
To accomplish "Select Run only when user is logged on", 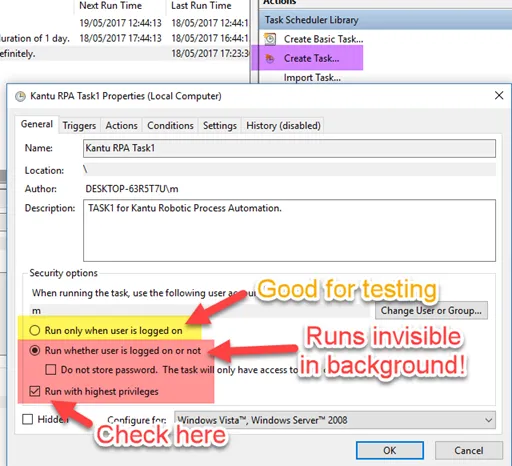I will 35,330.
